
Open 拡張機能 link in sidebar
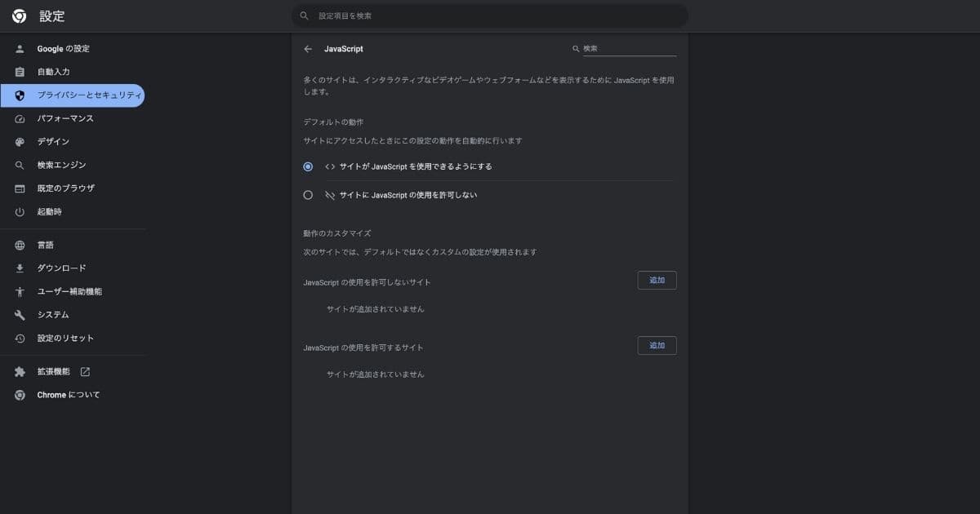(73, 372)
